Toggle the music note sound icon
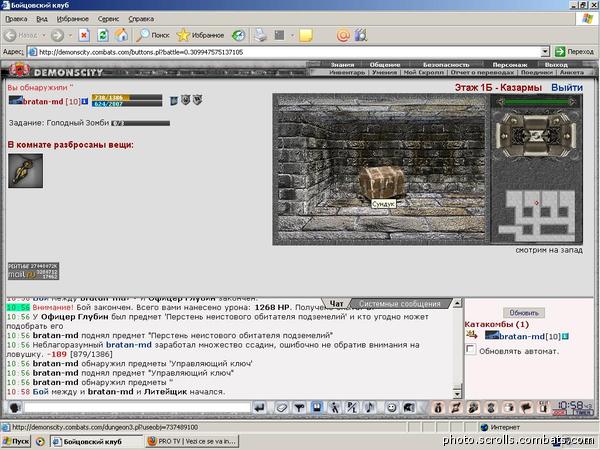 coord(369,407)
